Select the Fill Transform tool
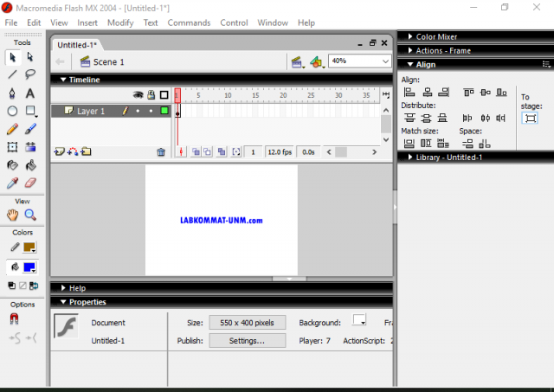 pos(31,147)
